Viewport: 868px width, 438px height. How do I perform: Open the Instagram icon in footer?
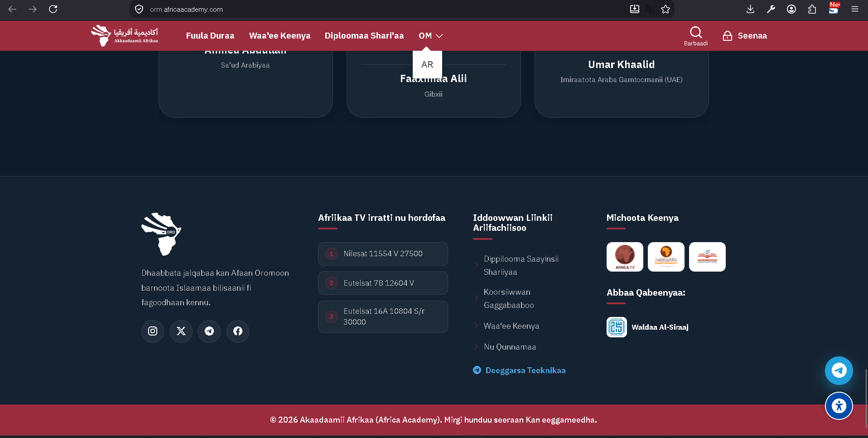(153, 331)
